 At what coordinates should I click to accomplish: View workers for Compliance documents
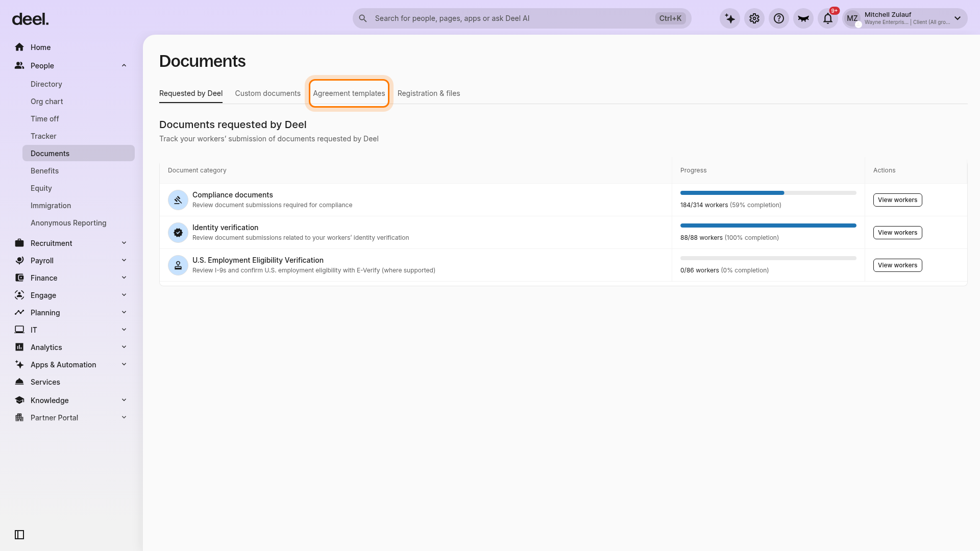point(897,200)
